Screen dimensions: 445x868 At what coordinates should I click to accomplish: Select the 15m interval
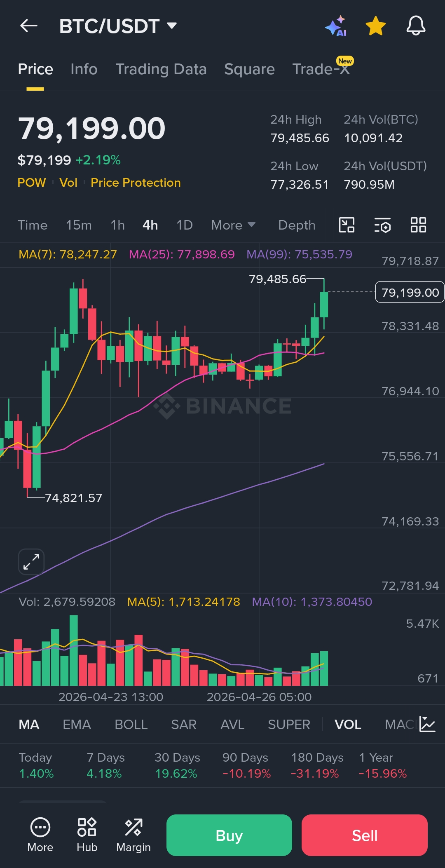click(x=79, y=225)
